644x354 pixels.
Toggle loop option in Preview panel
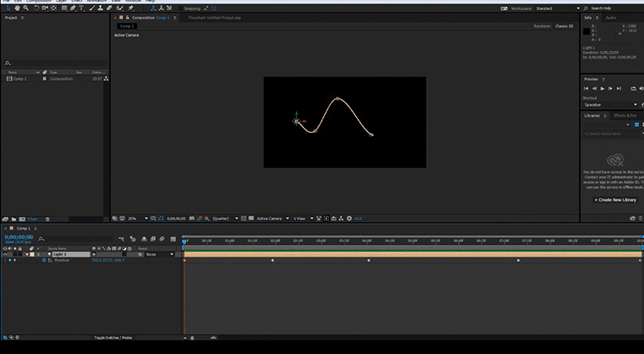[x=633, y=88]
